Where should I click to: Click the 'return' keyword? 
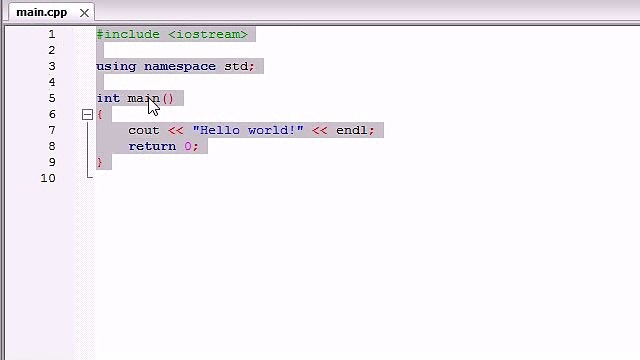152,147
